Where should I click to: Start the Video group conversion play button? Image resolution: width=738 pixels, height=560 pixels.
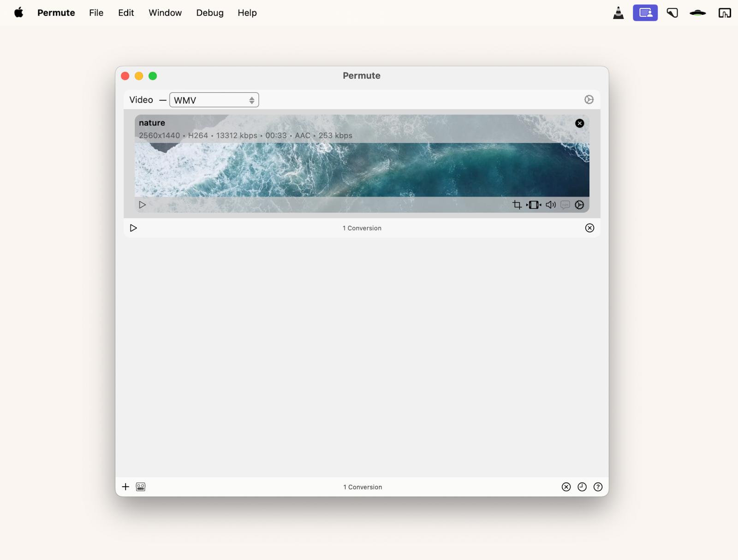[133, 228]
